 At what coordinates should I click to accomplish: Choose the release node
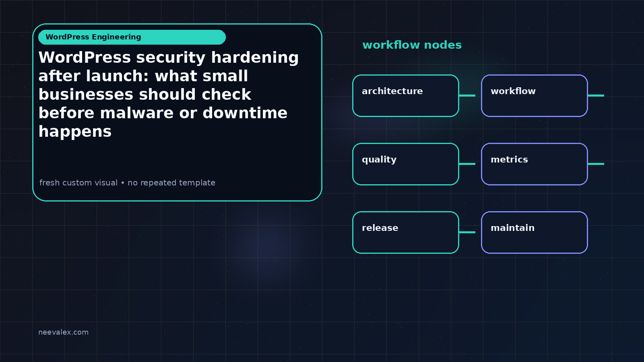406,232
